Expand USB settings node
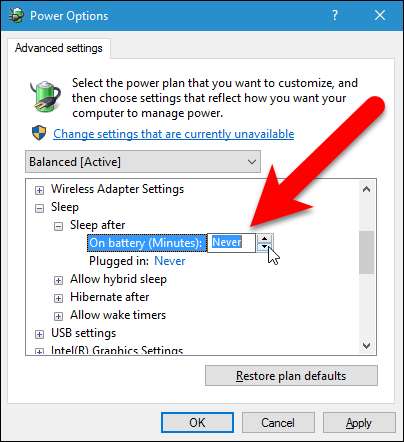 39,334
